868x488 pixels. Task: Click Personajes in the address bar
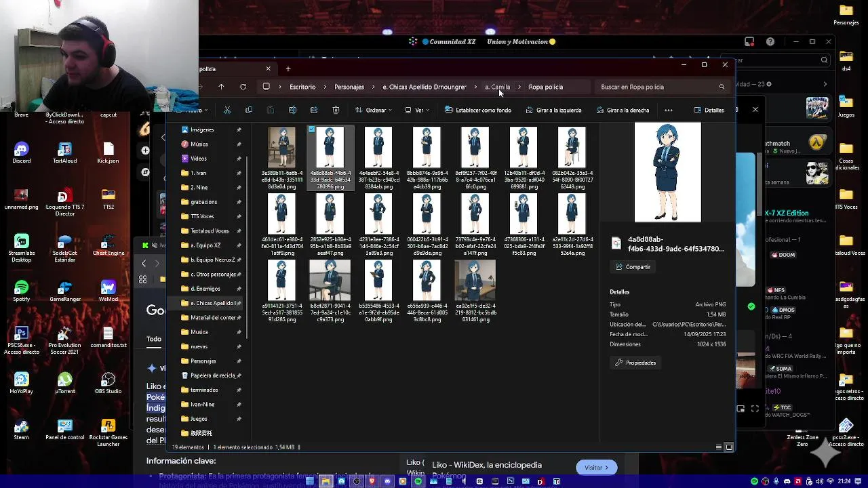[349, 87]
